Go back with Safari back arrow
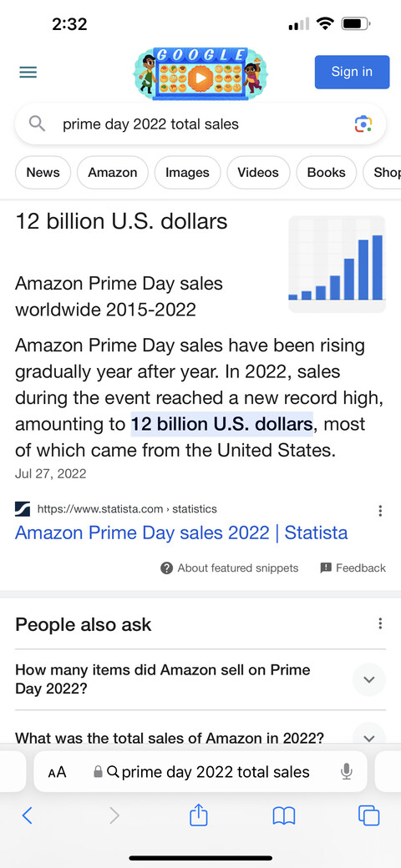The height and width of the screenshot is (868, 401). point(27,815)
